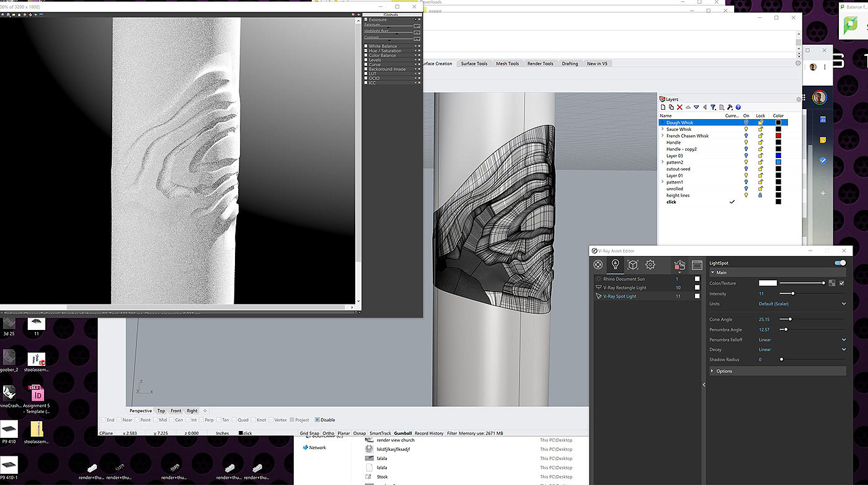
Task: Switch to the Top viewport tab
Action: (161, 411)
